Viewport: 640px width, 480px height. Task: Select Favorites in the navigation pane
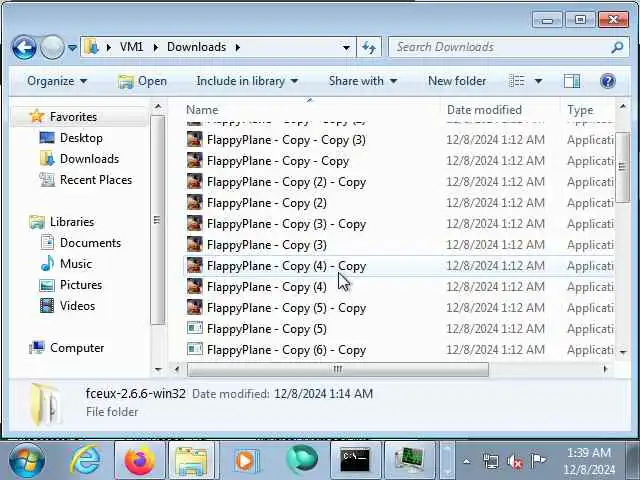pyautogui.click(x=73, y=117)
